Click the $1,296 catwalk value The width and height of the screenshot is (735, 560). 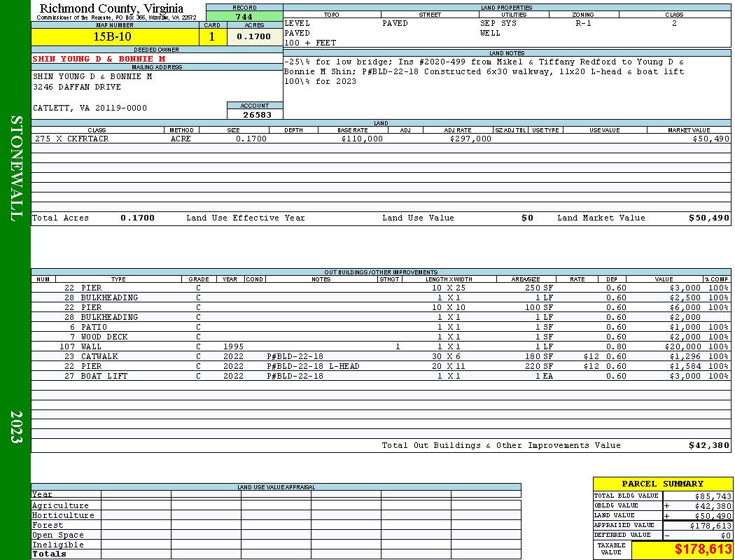[x=685, y=356]
